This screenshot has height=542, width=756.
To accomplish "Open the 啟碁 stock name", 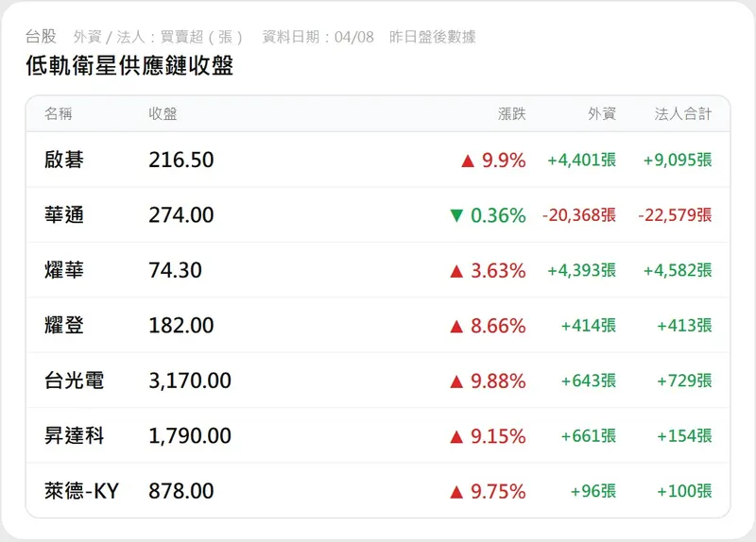I will (64, 161).
